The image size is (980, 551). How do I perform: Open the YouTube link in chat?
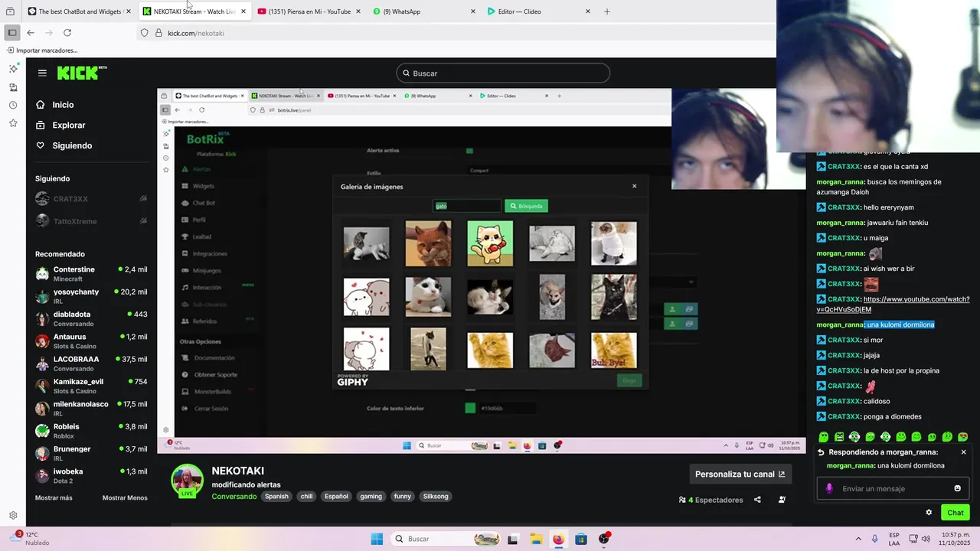tap(893, 305)
